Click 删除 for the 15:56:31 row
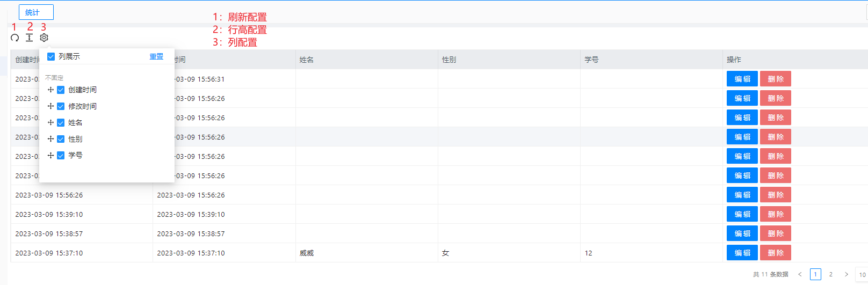Image resolution: width=868 pixels, height=285 pixels. [776, 79]
